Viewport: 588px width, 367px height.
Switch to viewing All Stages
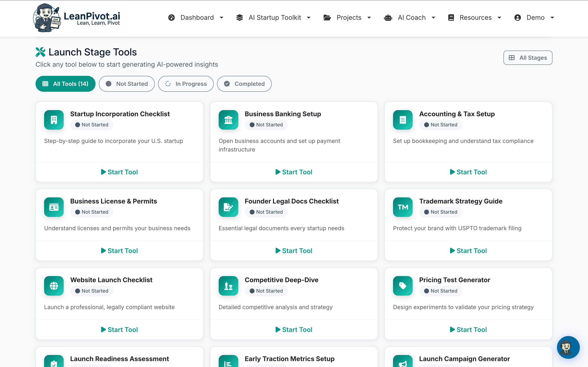pos(528,57)
